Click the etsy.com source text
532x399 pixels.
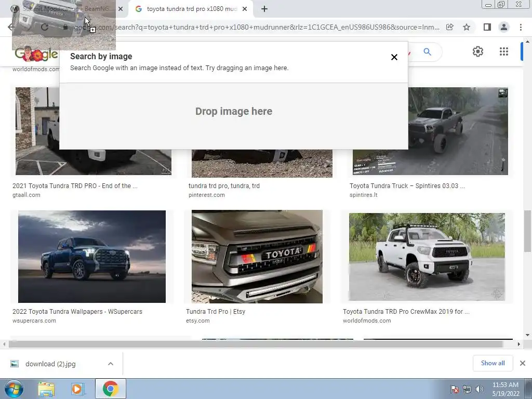click(198, 321)
